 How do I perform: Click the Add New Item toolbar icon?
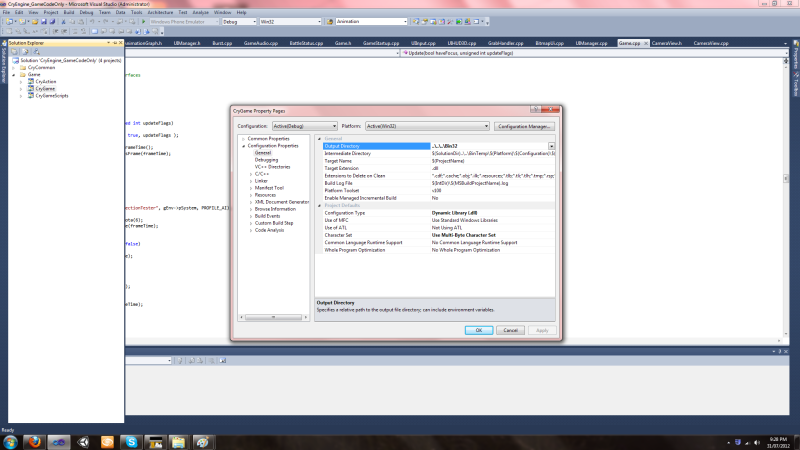point(22,21)
